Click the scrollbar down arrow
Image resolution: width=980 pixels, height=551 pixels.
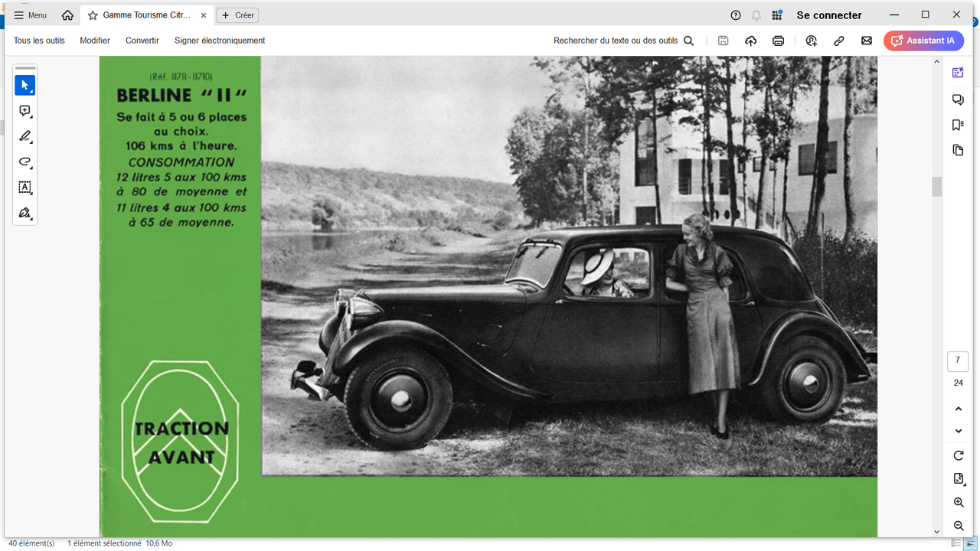936,531
